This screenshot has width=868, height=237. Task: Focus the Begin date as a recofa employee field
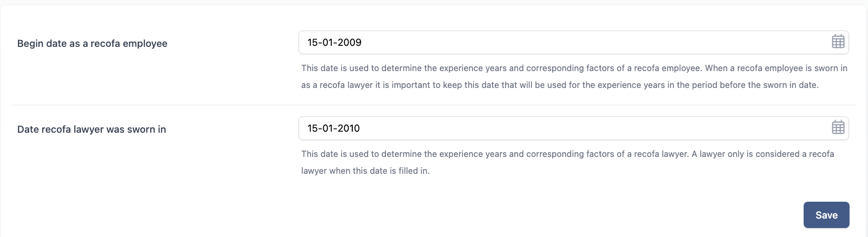click(573, 42)
